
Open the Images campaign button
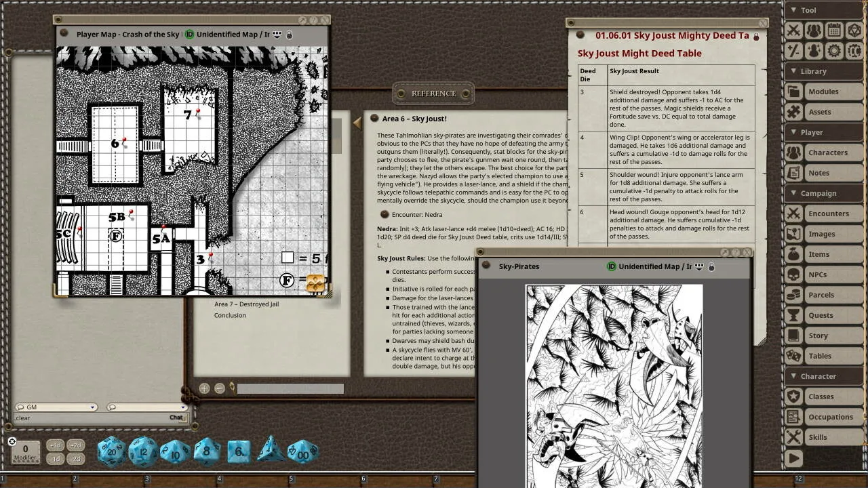click(824, 234)
